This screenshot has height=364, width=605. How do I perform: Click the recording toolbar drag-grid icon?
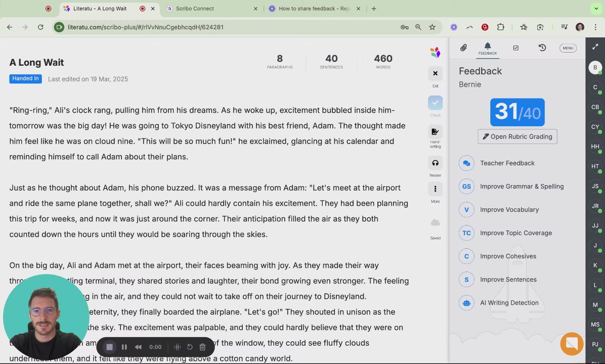[x=177, y=347]
